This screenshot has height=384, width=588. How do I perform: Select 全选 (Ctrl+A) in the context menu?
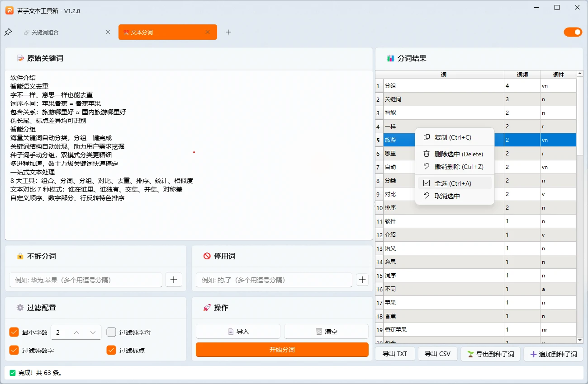[x=452, y=183]
